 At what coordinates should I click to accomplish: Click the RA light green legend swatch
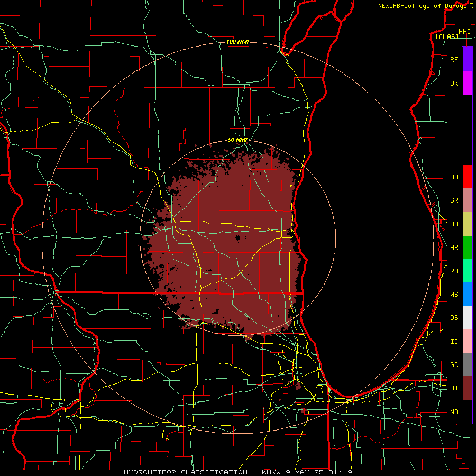467,271
